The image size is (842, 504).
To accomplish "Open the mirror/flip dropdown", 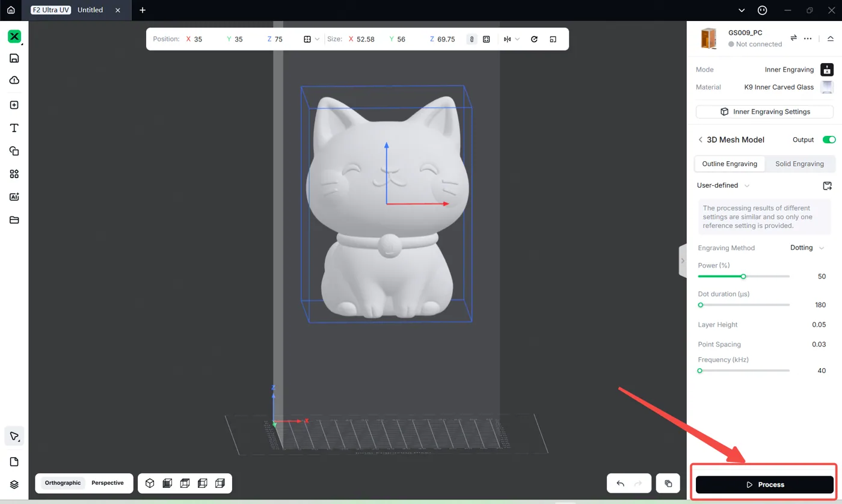I will click(512, 39).
